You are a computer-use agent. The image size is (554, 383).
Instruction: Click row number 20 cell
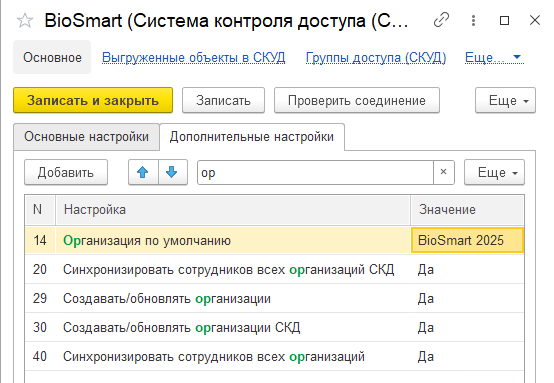pos(40,269)
